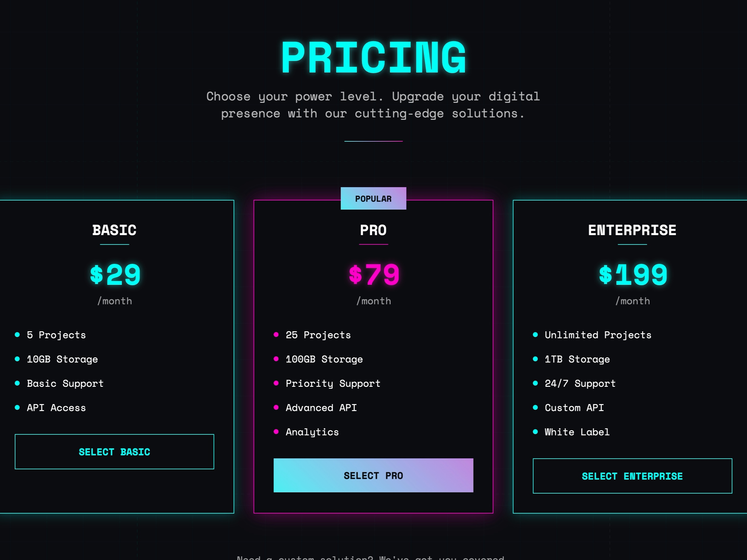Click the bullet beside Unlimited Projects
The width and height of the screenshot is (747, 560).
[x=535, y=335]
